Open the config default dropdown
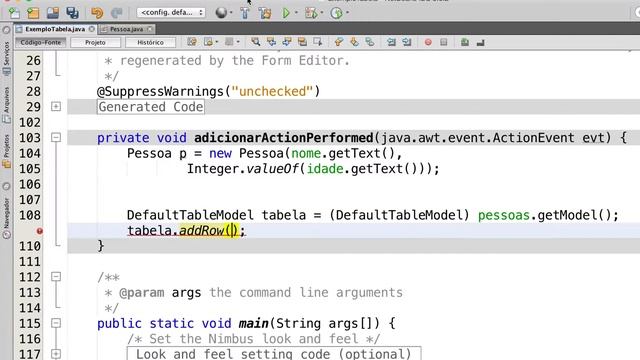This screenshot has width=640, height=360. point(171,13)
